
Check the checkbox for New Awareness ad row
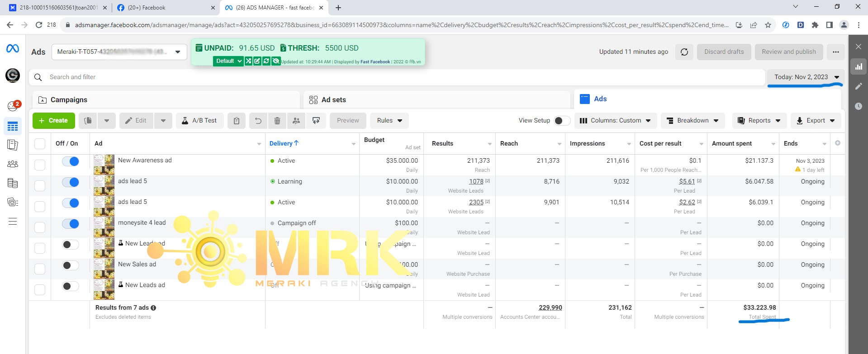40,165
